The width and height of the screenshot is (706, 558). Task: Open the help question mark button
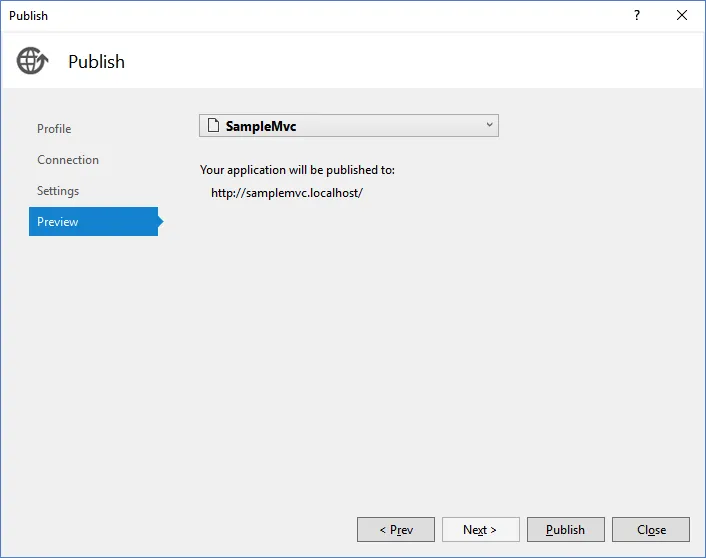click(x=637, y=15)
